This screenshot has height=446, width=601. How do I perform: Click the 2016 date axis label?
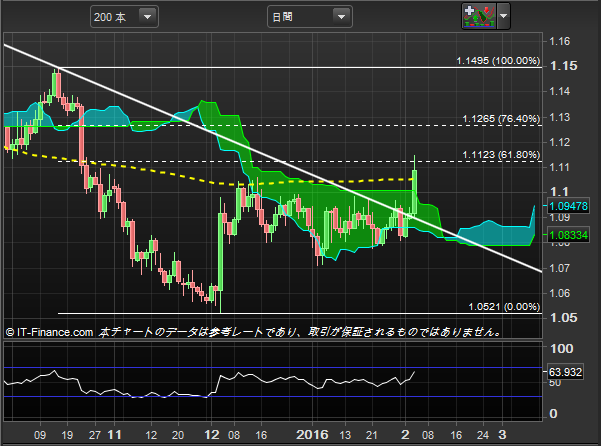click(312, 435)
